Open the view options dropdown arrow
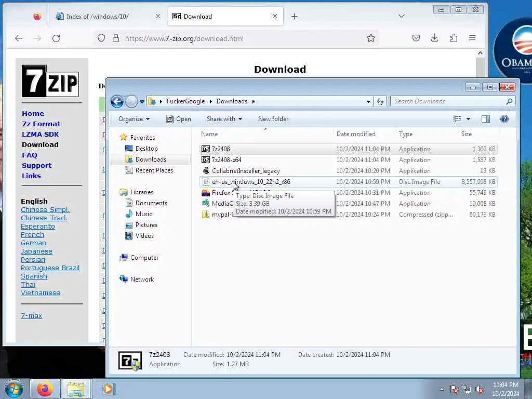 coord(468,119)
